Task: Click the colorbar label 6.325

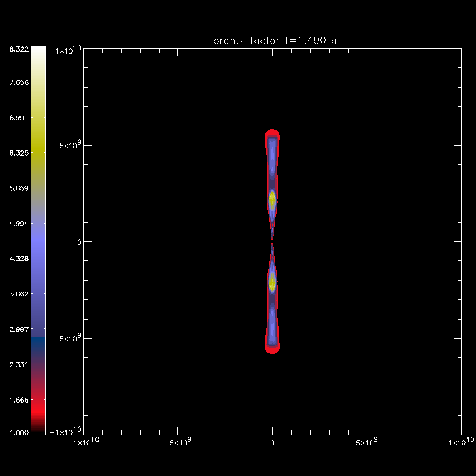Action: 19,153
